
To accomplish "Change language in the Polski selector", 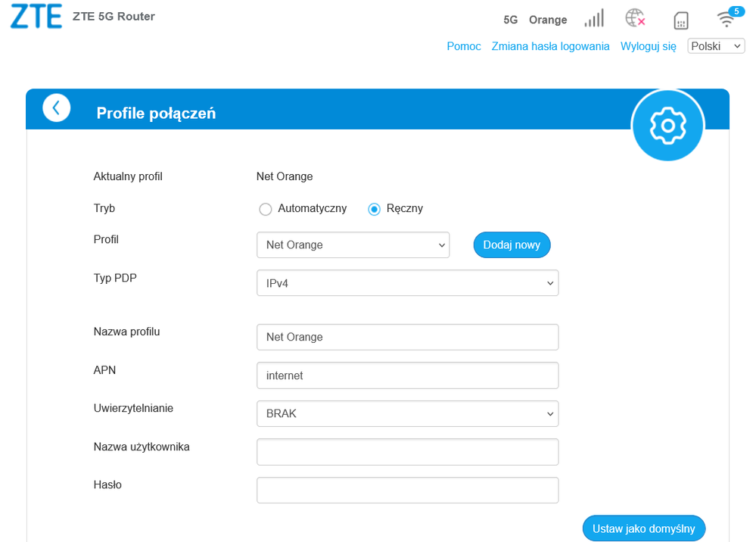I will click(715, 45).
